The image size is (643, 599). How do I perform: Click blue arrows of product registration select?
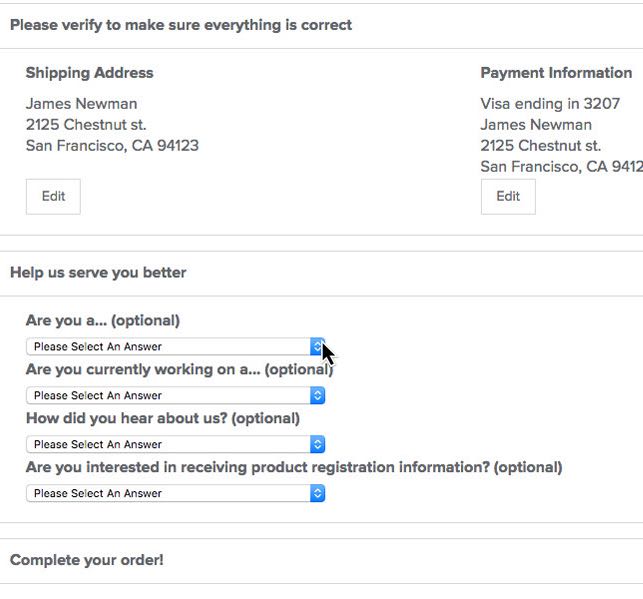[317, 493]
